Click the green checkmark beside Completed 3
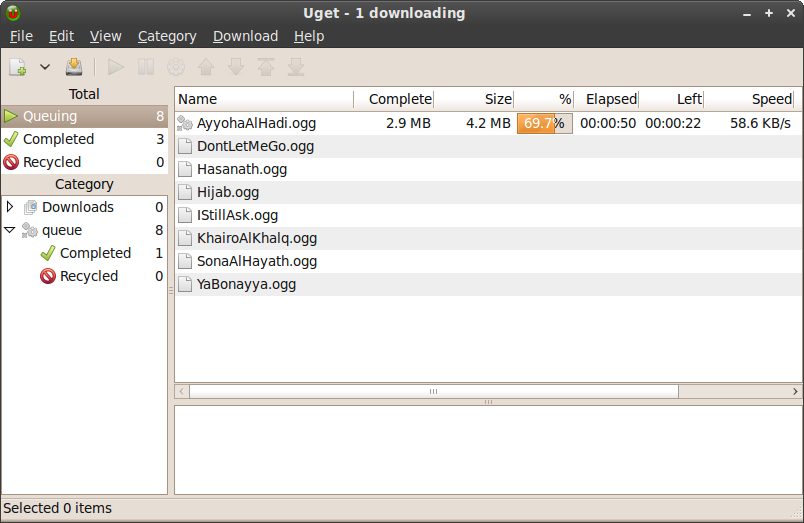 click(x=11, y=139)
